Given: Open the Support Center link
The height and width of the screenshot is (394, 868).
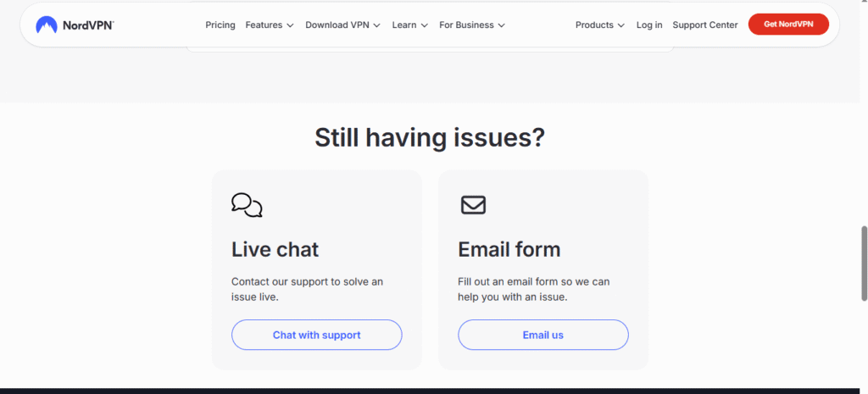Looking at the screenshot, I should [705, 25].
